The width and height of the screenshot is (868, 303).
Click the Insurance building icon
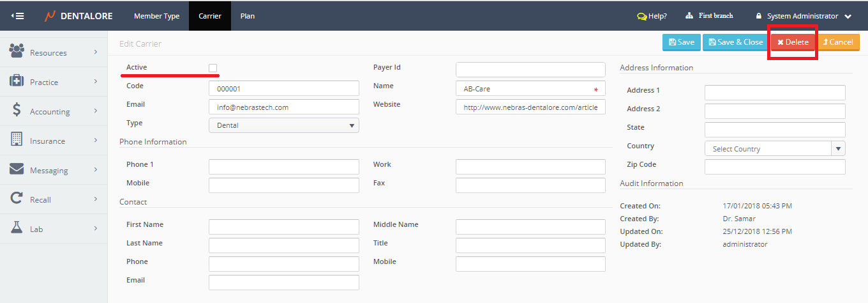17,139
